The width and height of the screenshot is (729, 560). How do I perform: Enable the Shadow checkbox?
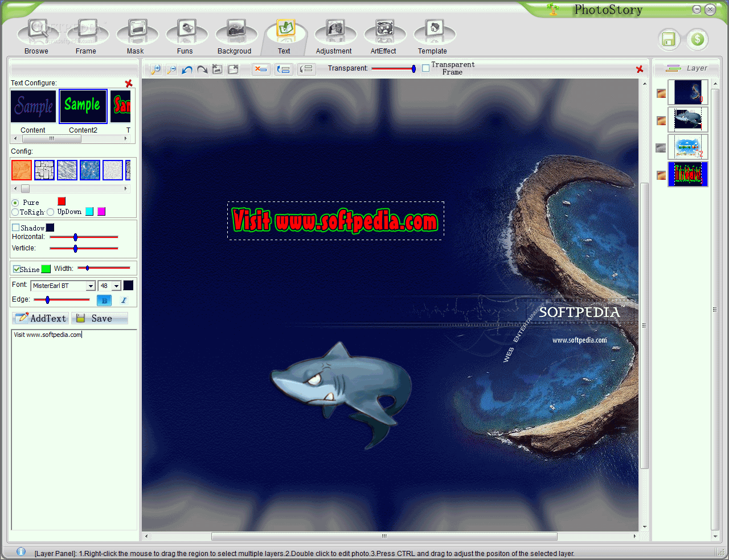(x=16, y=228)
